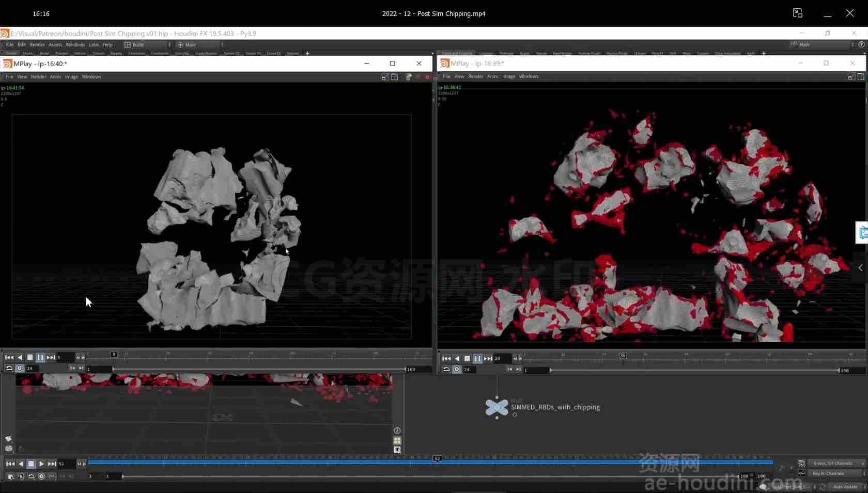Click the SIMMED_RBDs_with_chipping null node icon

(497, 408)
